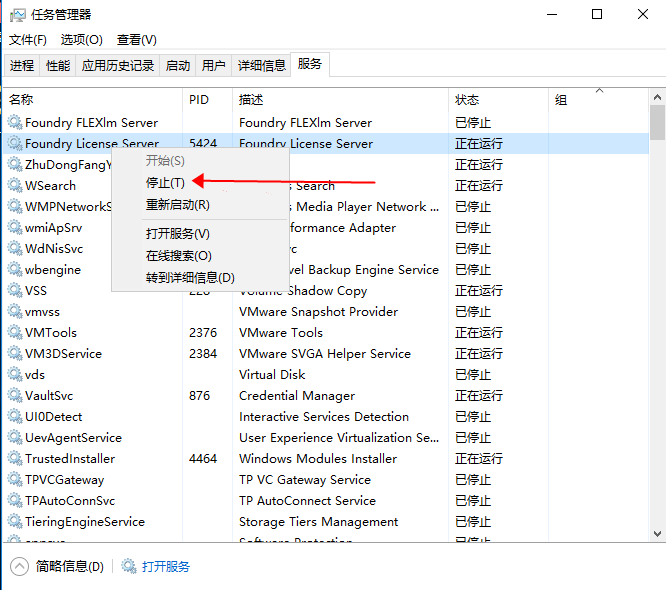Select Interactive Services Detection description
666x590 pixels.
click(324, 417)
